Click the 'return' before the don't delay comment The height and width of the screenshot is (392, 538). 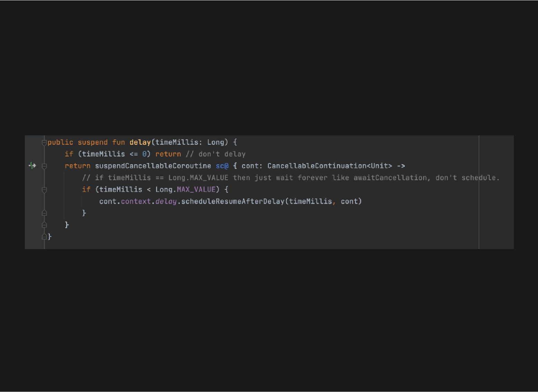(x=168, y=154)
